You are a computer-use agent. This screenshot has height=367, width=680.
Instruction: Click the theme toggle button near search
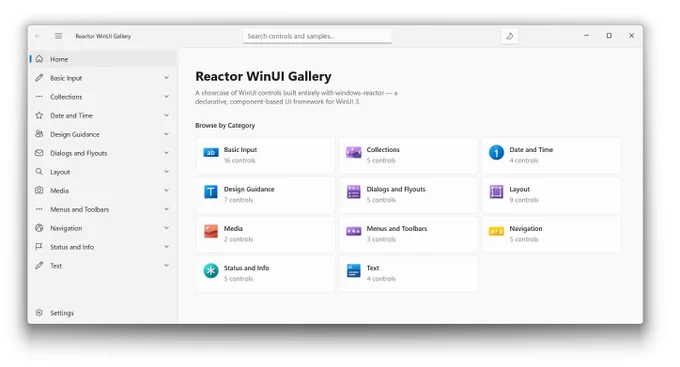pyautogui.click(x=510, y=36)
